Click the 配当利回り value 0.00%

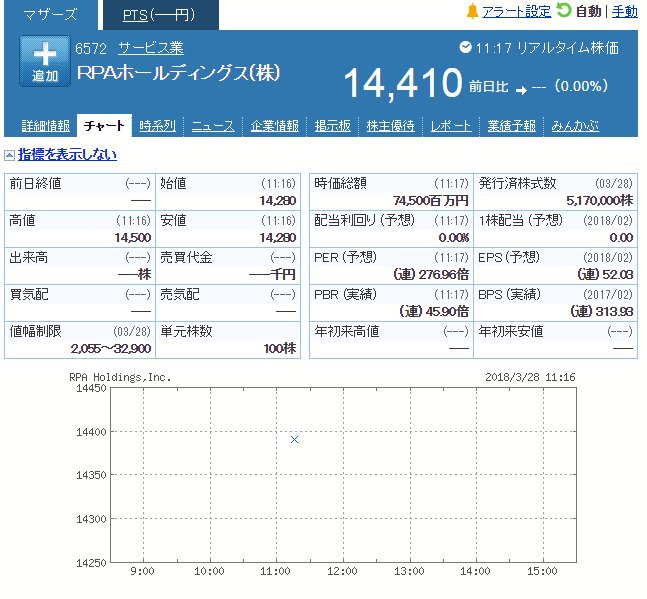pyautogui.click(x=454, y=238)
